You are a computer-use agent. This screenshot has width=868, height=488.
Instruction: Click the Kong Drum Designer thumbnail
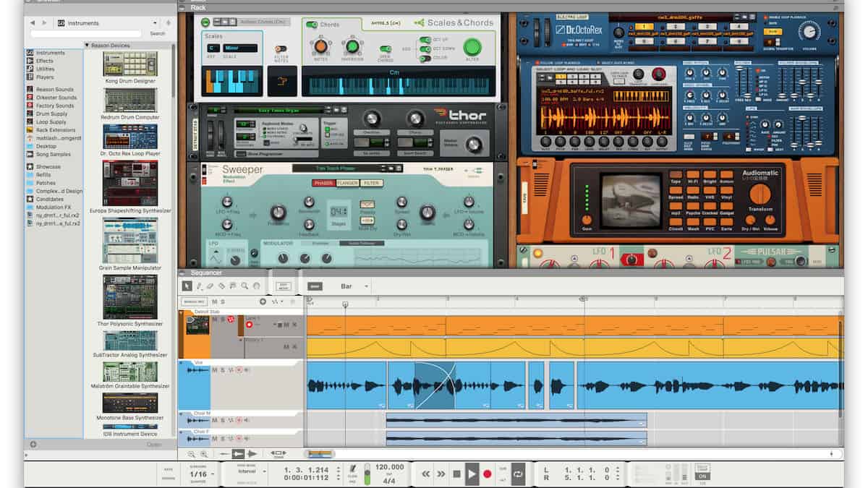(x=130, y=63)
